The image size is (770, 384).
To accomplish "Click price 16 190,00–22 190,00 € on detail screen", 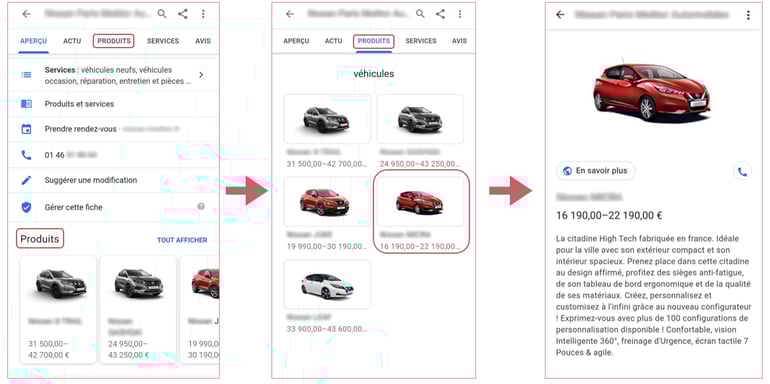I will click(609, 215).
